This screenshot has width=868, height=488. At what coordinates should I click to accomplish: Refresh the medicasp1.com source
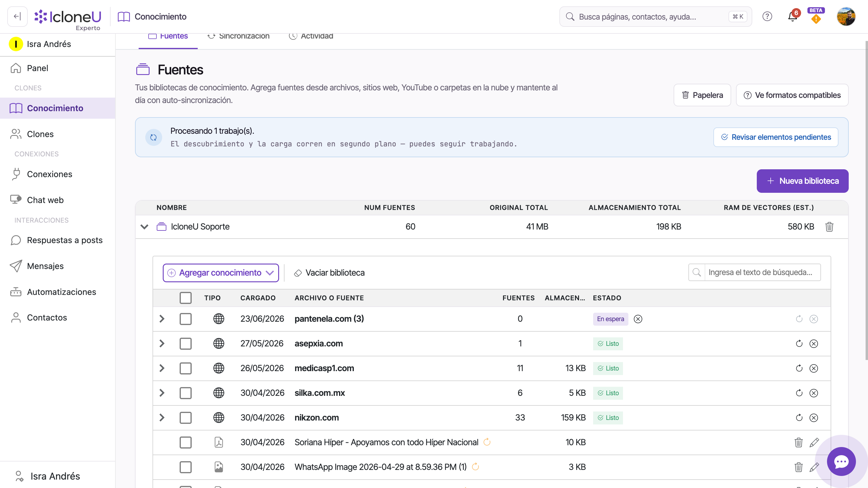tap(799, 368)
